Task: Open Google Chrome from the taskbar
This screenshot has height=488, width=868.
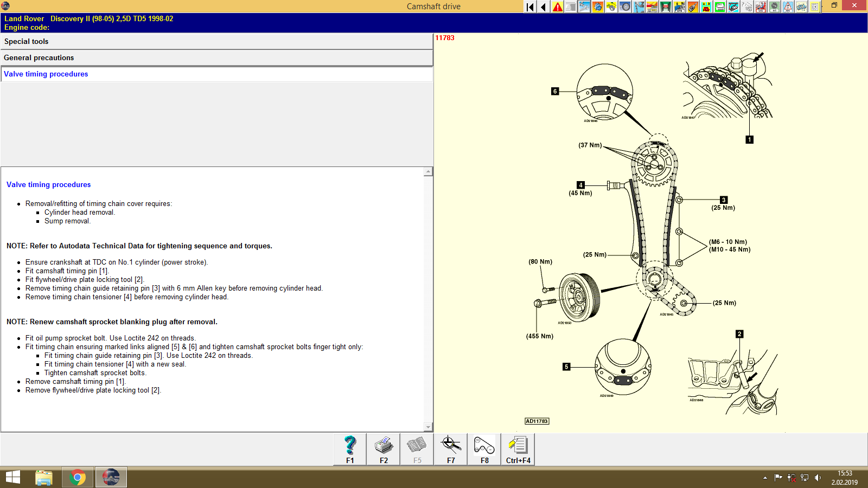Action: tap(77, 477)
